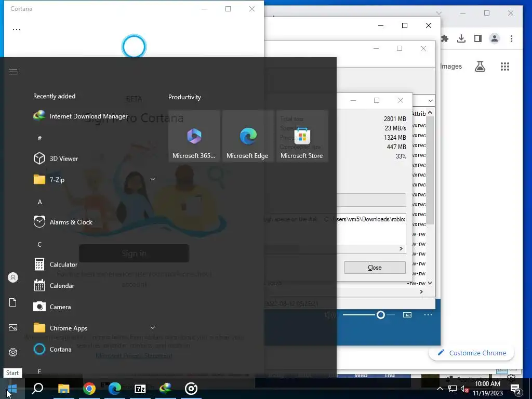Toggle Chrome side panel icon

coord(478,38)
